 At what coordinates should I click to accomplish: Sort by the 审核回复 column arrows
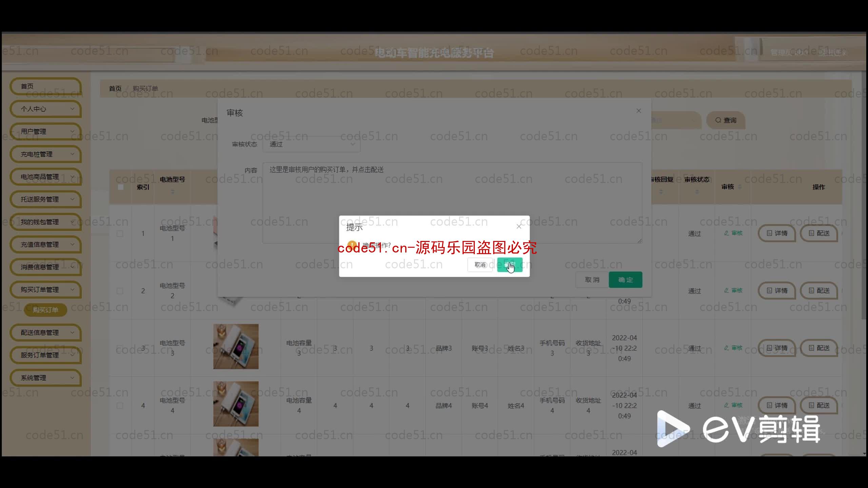pyautogui.click(x=661, y=192)
